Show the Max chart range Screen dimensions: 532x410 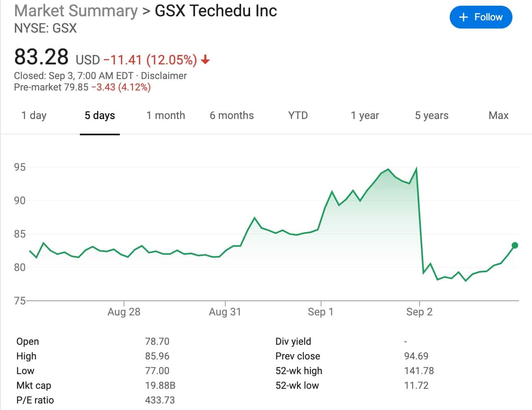[x=499, y=116]
